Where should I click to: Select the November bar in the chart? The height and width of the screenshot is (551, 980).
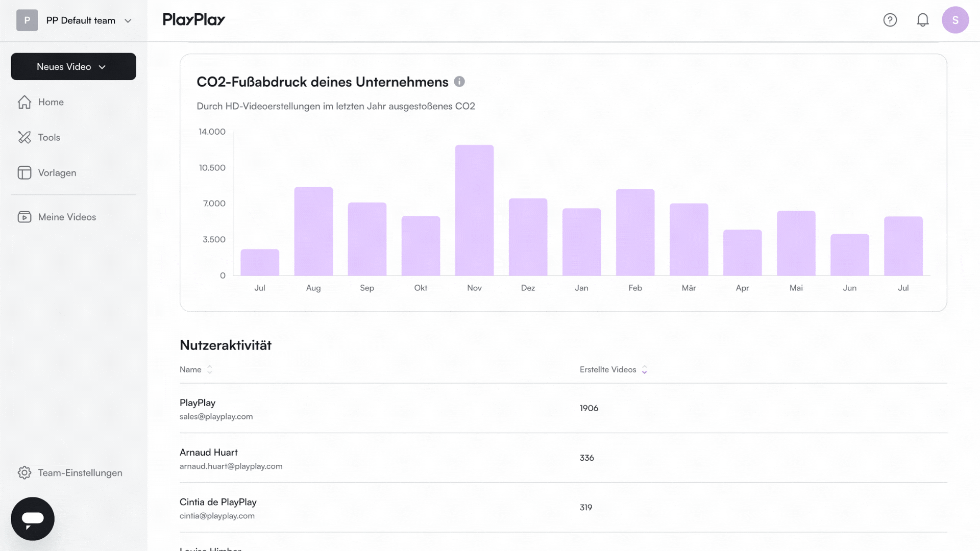click(474, 210)
